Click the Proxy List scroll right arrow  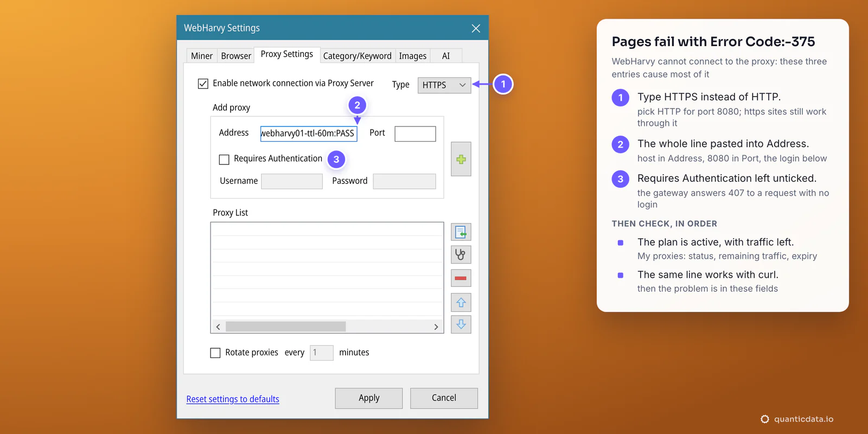[x=436, y=327]
